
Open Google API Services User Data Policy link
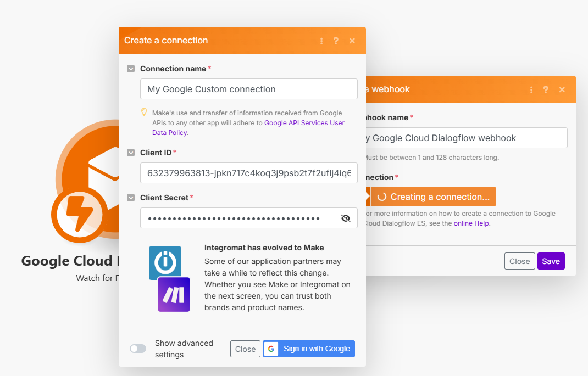[x=248, y=128]
